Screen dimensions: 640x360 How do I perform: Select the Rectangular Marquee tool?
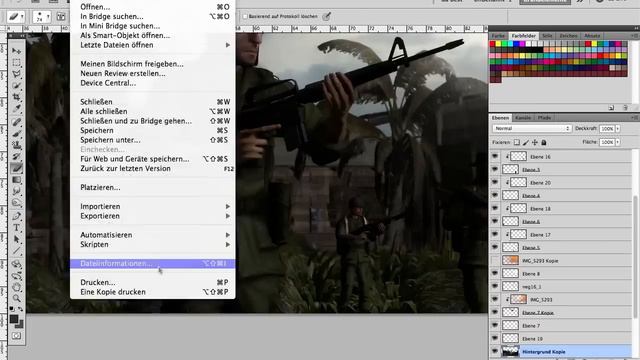click(16, 62)
